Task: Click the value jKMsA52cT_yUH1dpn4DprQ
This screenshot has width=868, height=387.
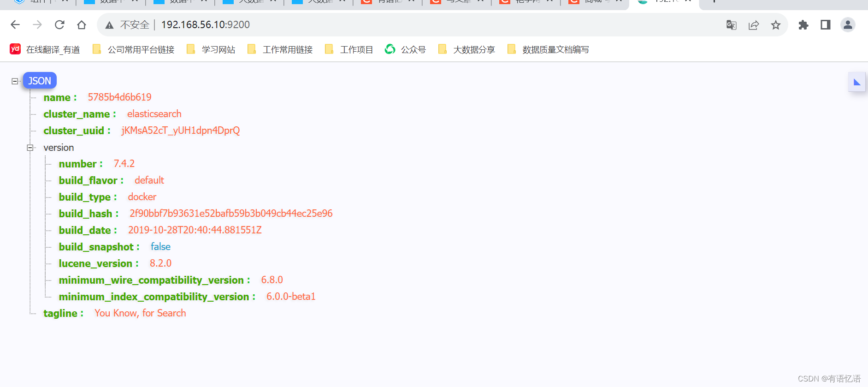Action: [181, 131]
